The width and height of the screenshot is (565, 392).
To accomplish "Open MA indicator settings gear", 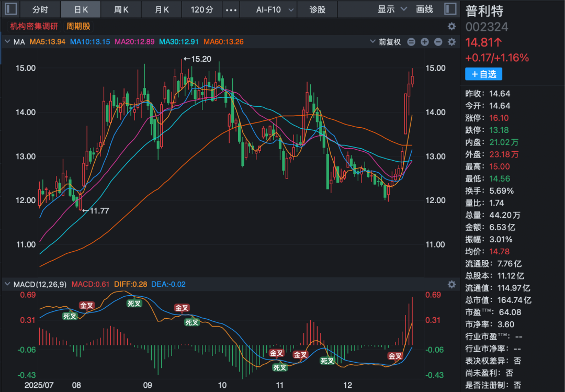I will (x=451, y=42).
